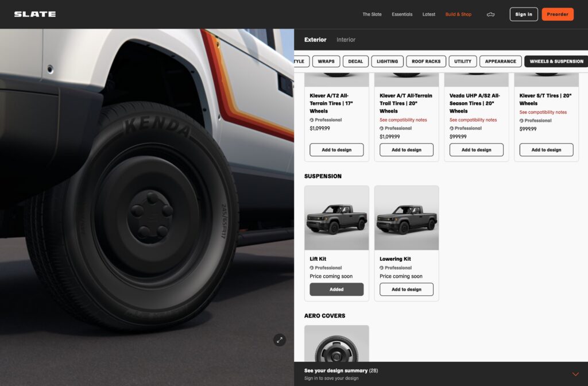Open The Slate menu item

point(372,14)
